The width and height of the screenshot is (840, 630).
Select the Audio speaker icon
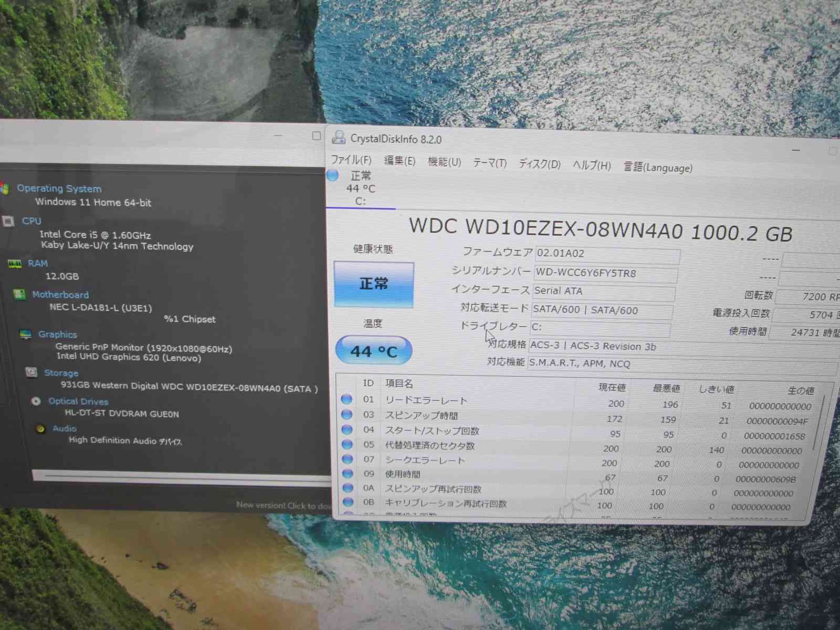[x=40, y=428]
